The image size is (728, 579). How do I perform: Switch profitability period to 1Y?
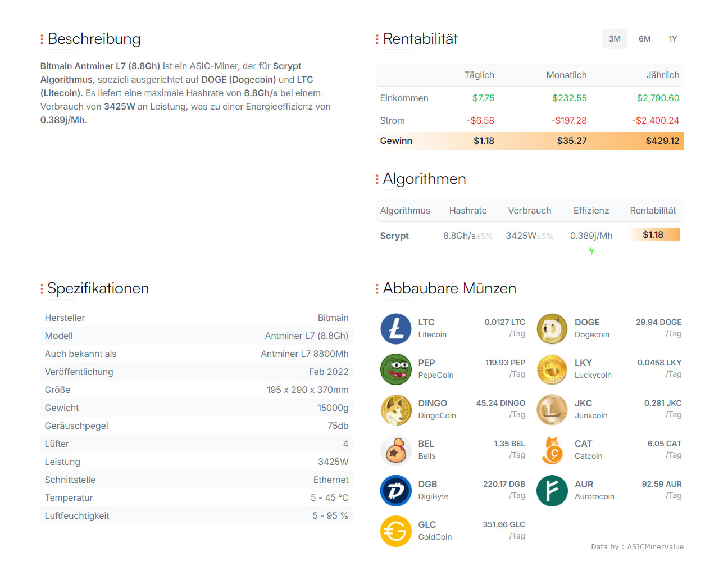[673, 39]
